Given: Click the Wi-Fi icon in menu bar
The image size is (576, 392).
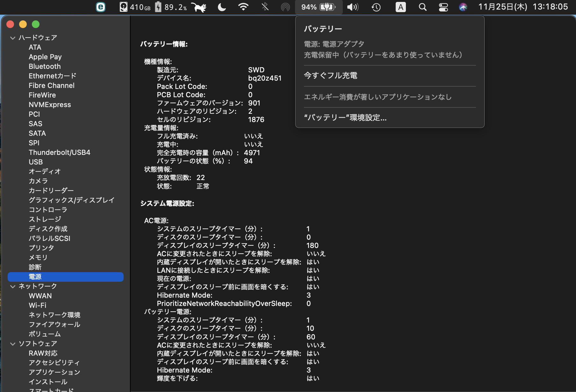Looking at the screenshot, I should point(243,7).
